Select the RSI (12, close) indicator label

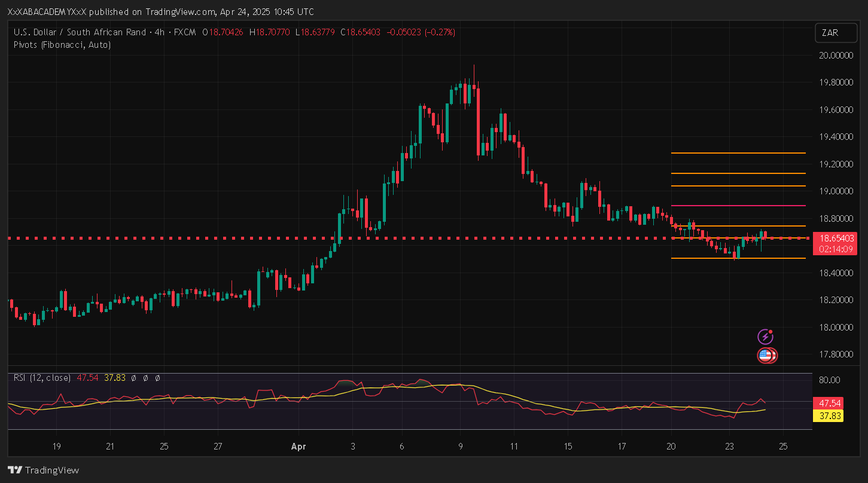coord(42,378)
